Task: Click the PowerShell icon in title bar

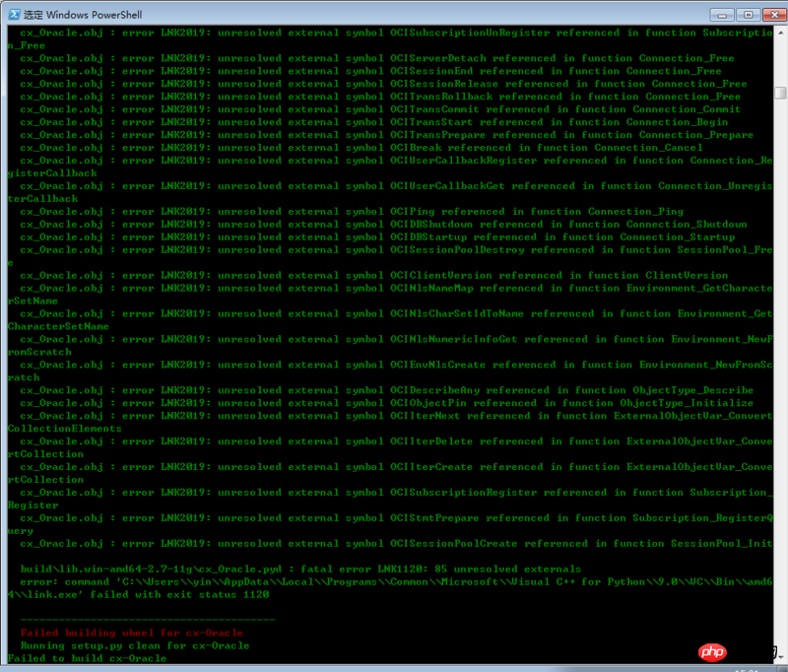Action: (x=14, y=15)
